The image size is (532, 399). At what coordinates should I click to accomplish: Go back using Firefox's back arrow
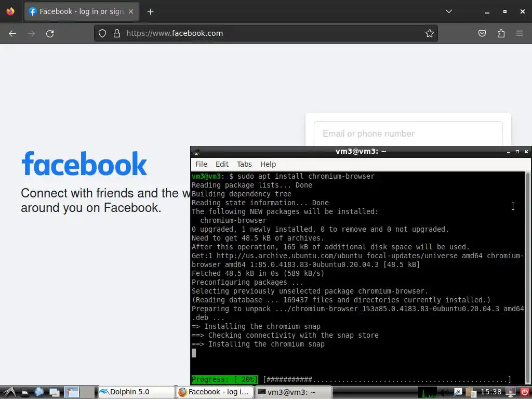tap(12, 33)
